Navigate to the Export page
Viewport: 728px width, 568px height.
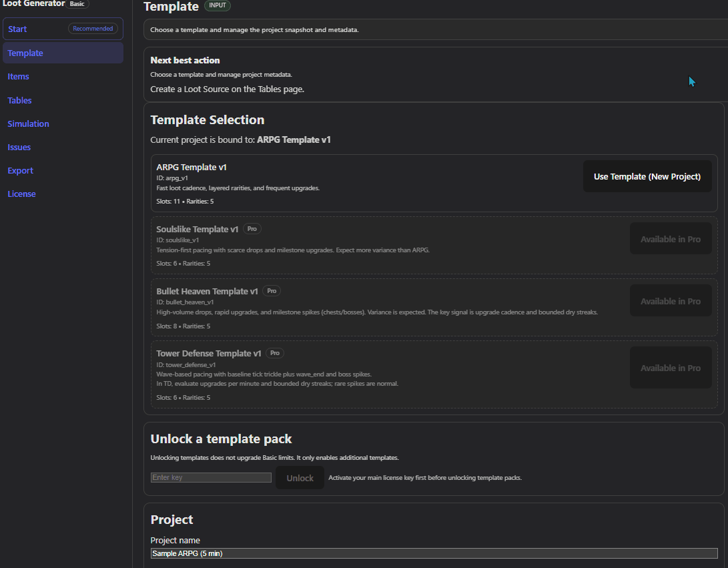tap(21, 170)
